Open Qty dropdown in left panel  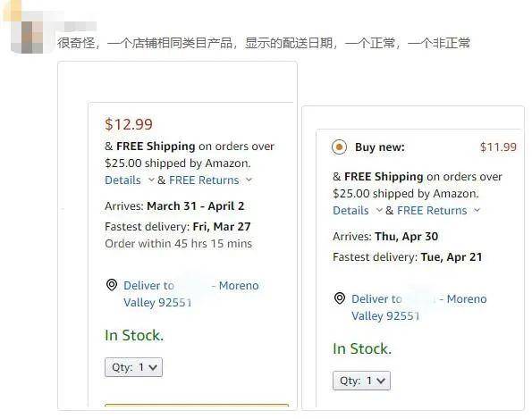click(x=134, y=367)
